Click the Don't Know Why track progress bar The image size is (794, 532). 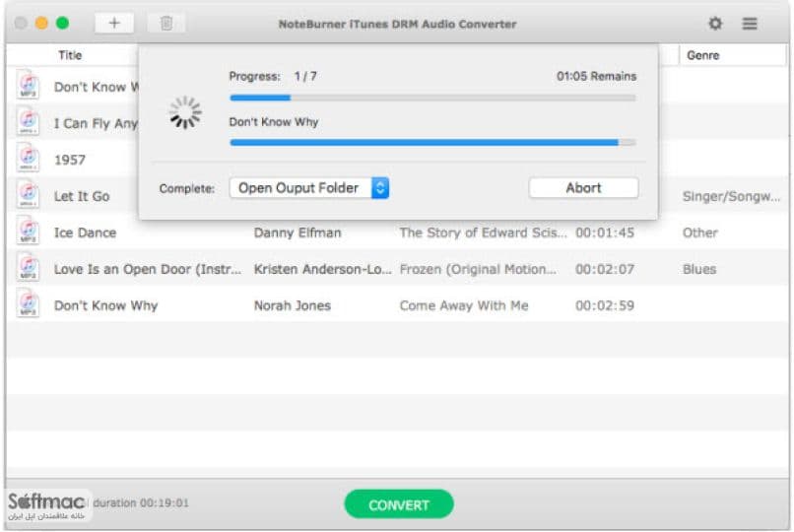click(x=432, y=143)
